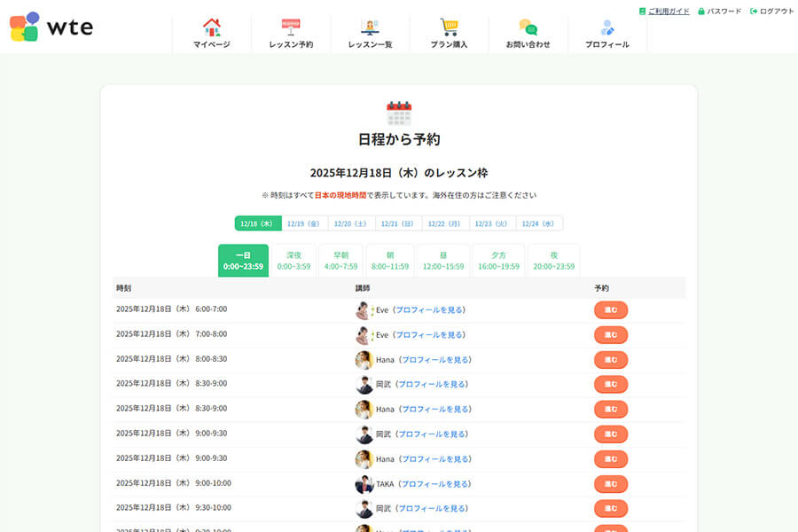Viewport: 798px width, 532px height.
Task: Open レッスン予約 from the navigation icons
Action: click(x=291, y=27)
